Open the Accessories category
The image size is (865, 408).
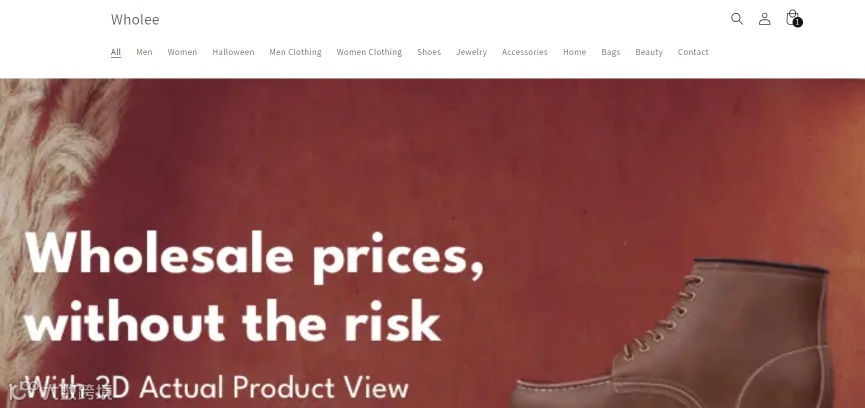click(525, 52)
